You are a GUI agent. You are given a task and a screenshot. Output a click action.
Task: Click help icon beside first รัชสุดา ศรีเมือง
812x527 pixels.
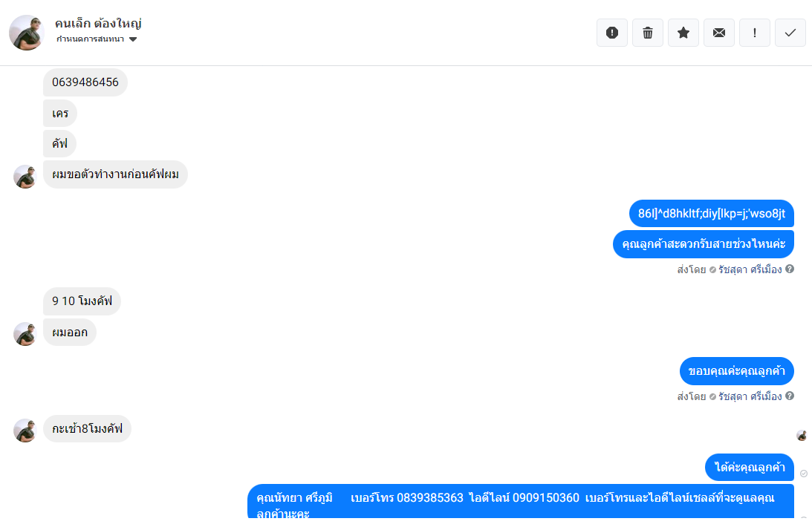pos(790,269)
